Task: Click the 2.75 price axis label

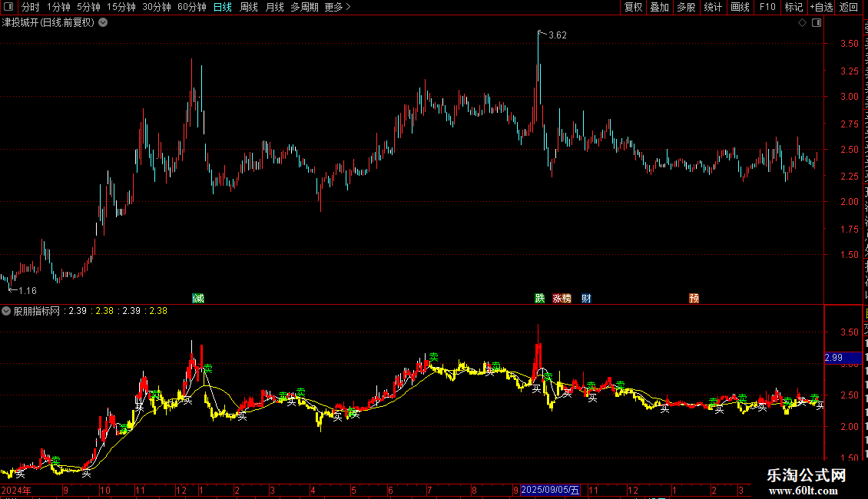Action: (849, 124)
